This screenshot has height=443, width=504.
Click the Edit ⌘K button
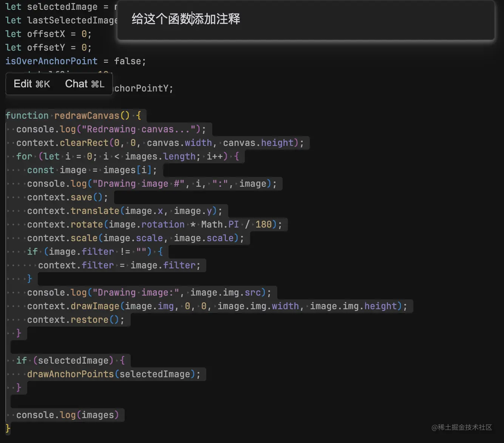(32, 84)
